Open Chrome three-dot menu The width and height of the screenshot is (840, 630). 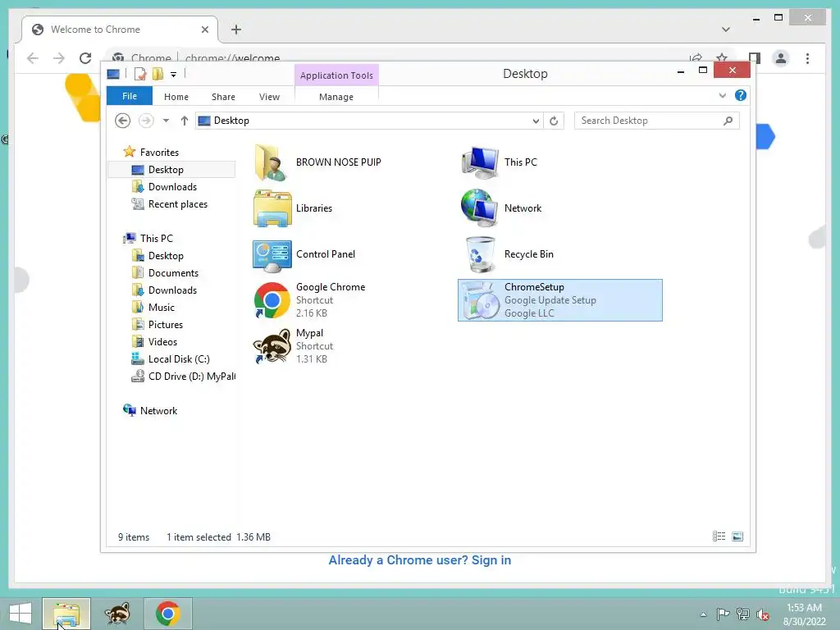[x=807, y=58]
